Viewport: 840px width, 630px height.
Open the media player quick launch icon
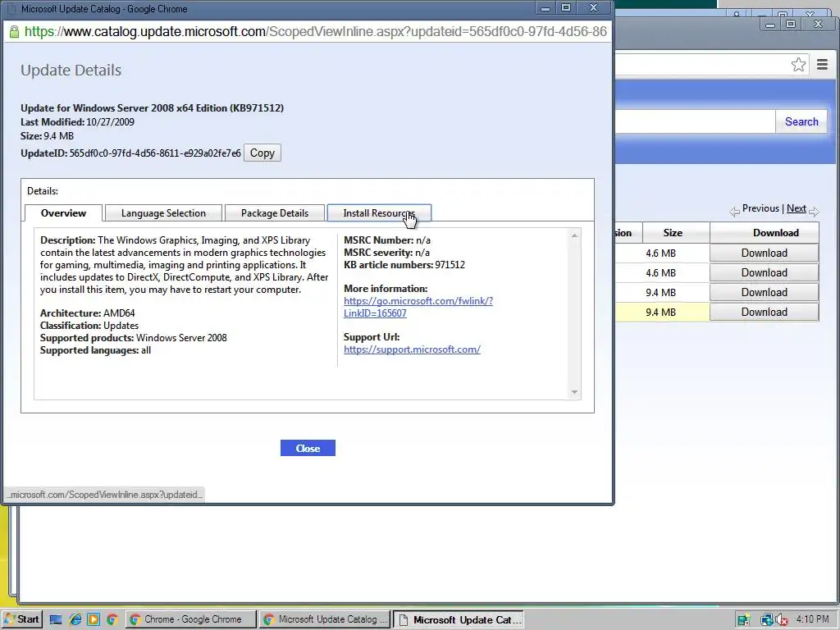tap(94, 620)
